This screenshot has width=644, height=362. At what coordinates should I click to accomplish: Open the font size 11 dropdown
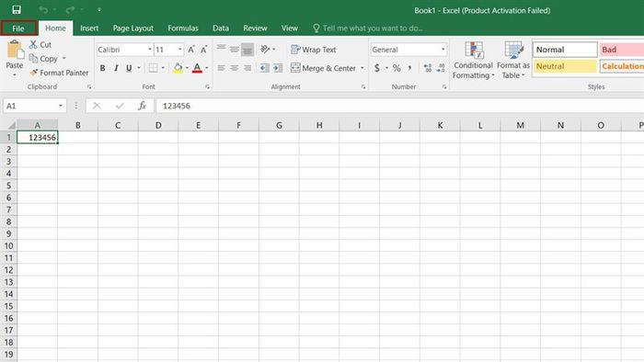point(180,50)
